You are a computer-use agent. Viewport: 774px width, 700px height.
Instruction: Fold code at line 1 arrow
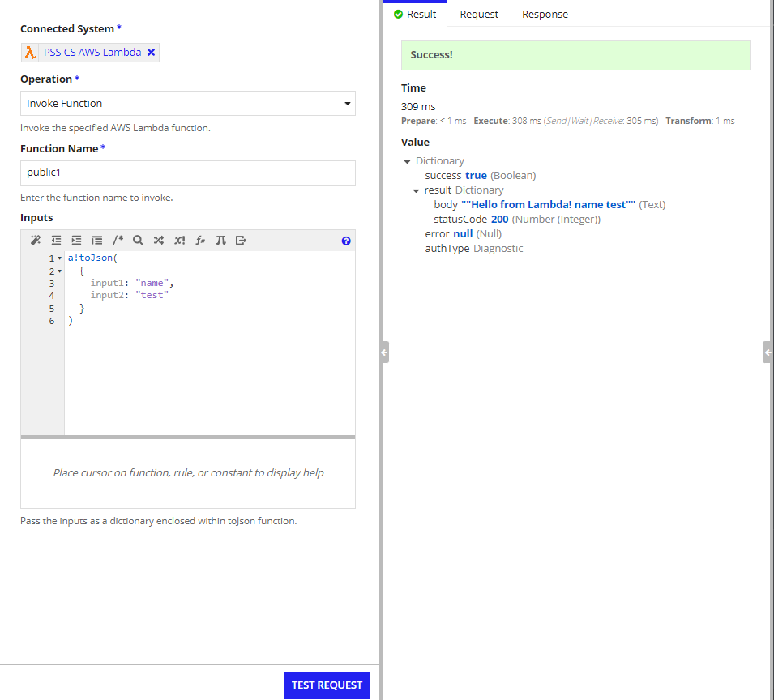tap(61, 258)
